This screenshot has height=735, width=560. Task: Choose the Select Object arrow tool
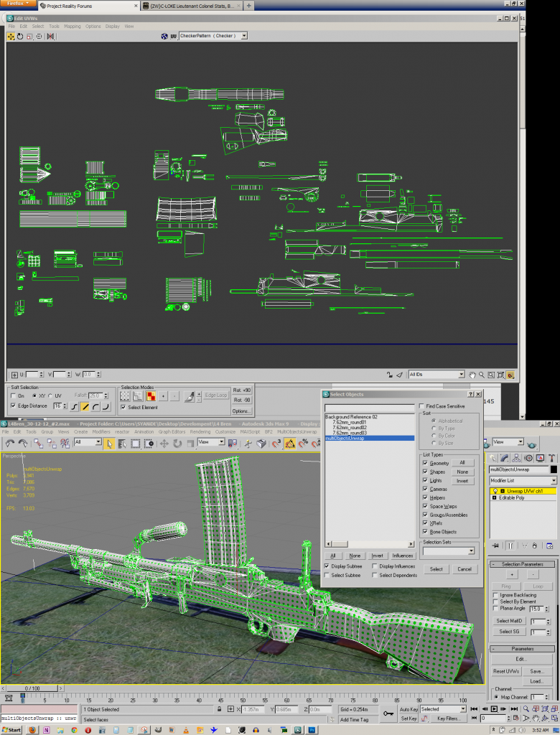tap(110, 444)
